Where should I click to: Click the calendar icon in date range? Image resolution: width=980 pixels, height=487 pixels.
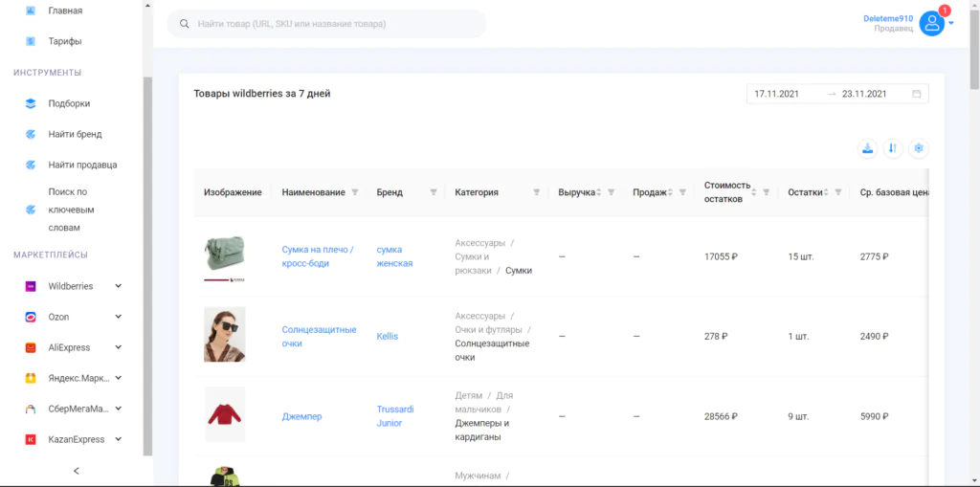(917, 94)
